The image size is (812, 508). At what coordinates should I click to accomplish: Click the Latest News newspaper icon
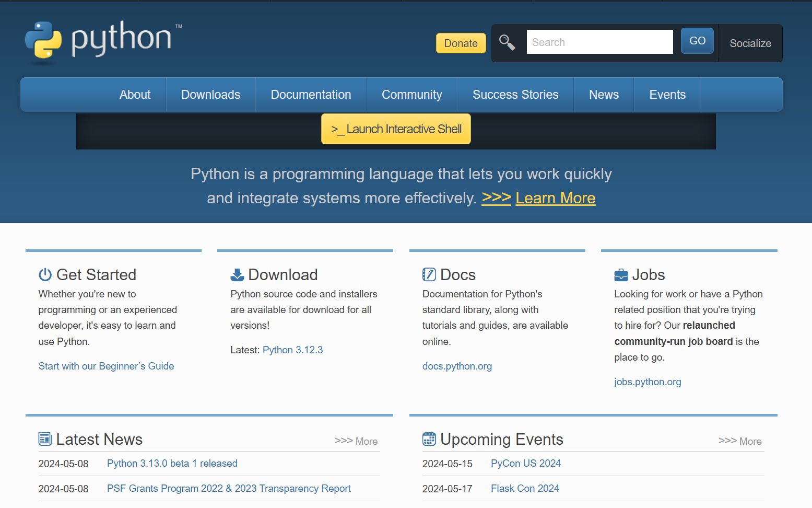point(45,439)
